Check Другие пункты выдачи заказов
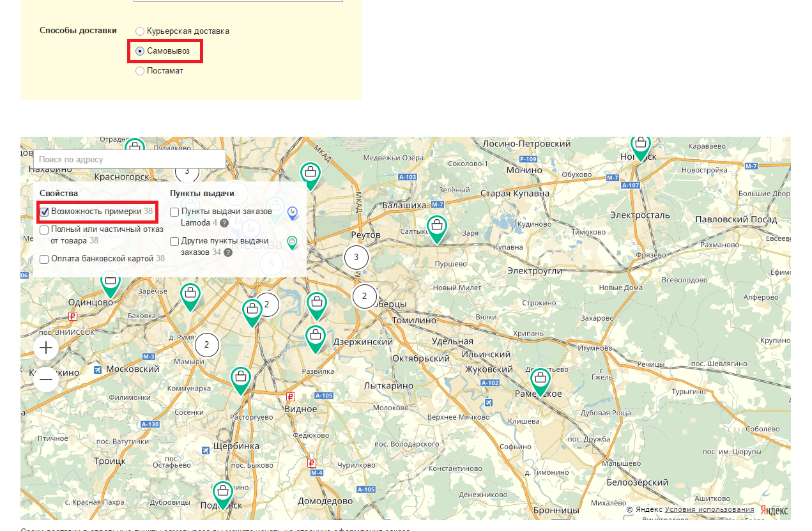 [x=174, y=242]
